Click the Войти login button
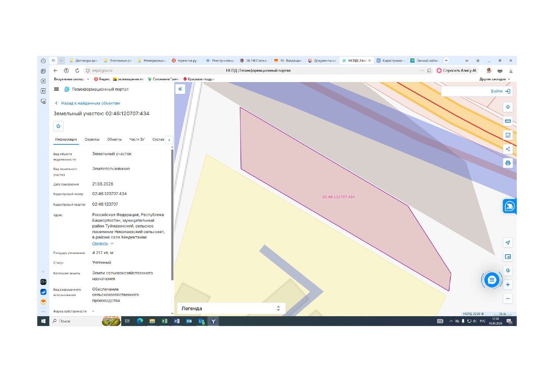 [500, 91]
